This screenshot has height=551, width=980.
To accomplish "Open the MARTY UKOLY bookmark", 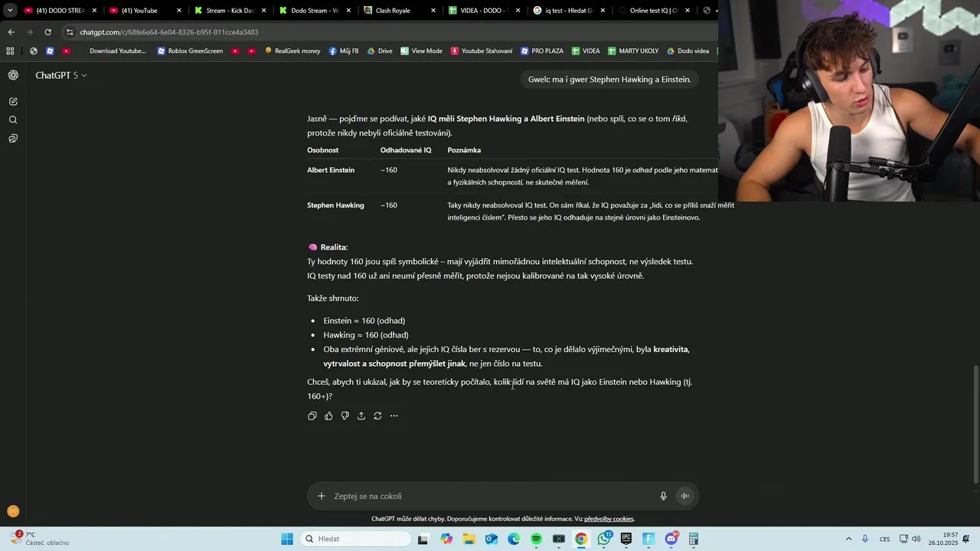I will (633, 51).
